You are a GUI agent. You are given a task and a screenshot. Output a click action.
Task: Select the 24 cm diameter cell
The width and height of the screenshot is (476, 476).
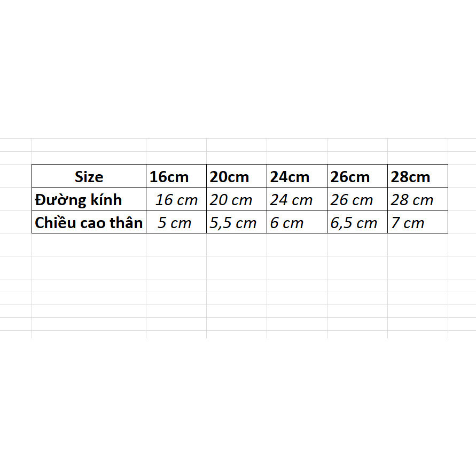pos(297,199)
